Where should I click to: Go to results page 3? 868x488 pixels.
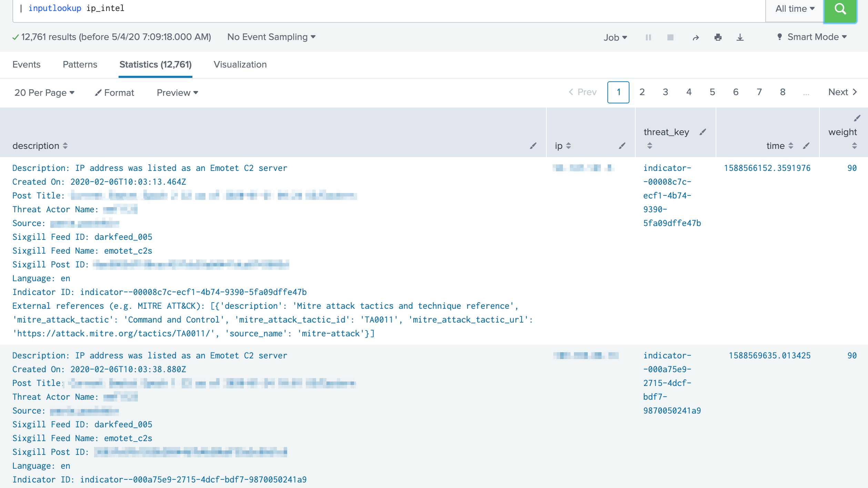point(665,92)
